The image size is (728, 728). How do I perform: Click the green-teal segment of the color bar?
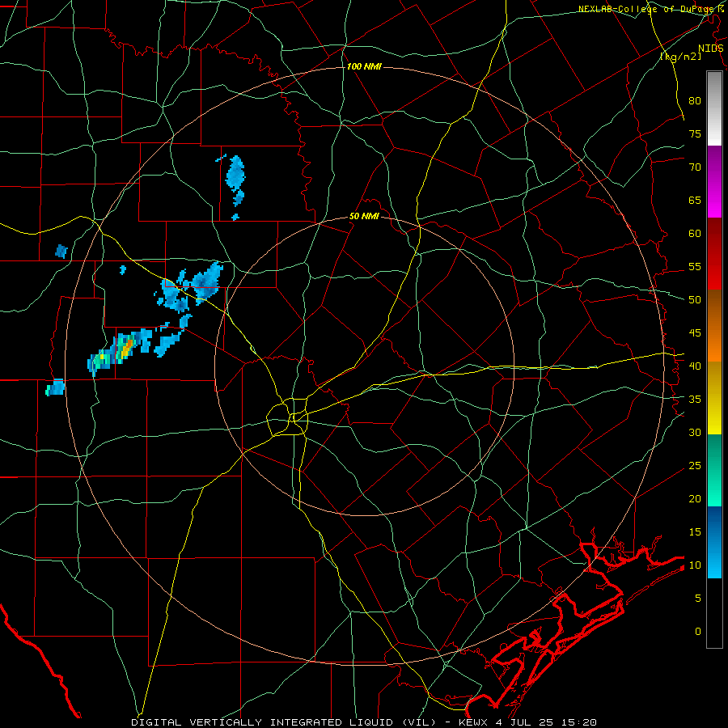coord(714,470)
